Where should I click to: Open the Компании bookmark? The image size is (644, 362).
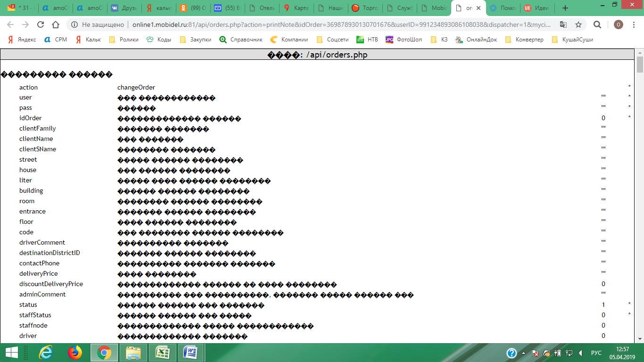(x=289, y=40)
